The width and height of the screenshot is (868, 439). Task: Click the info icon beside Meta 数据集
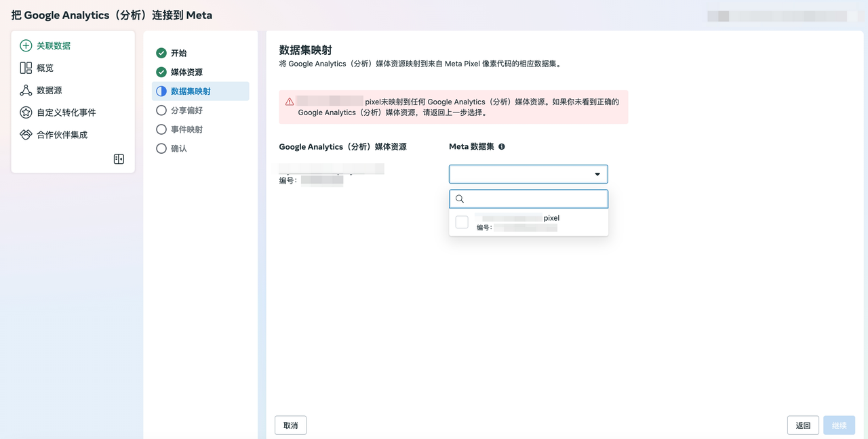pos(502,147)
